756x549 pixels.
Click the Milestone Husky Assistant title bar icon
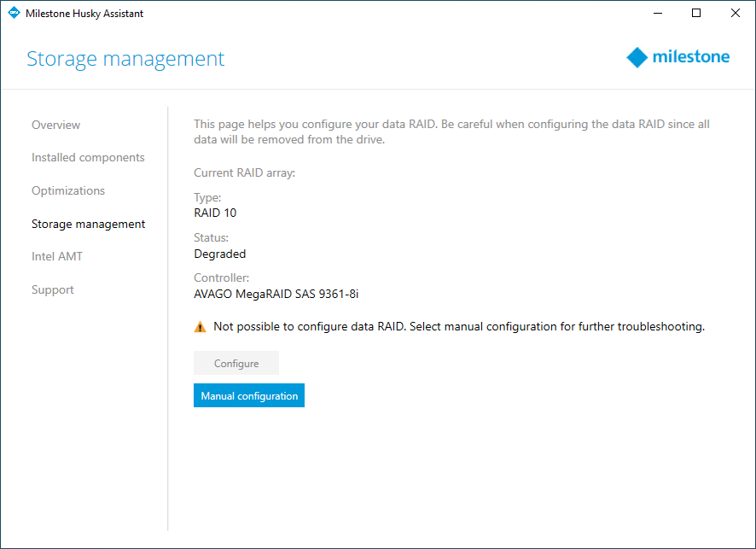14,14
